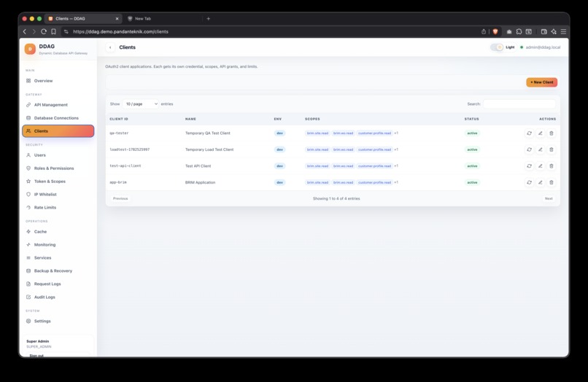This screenshot has width=588, height=382.
Task: Focus the table Search field
Action: tap(519, 104)
